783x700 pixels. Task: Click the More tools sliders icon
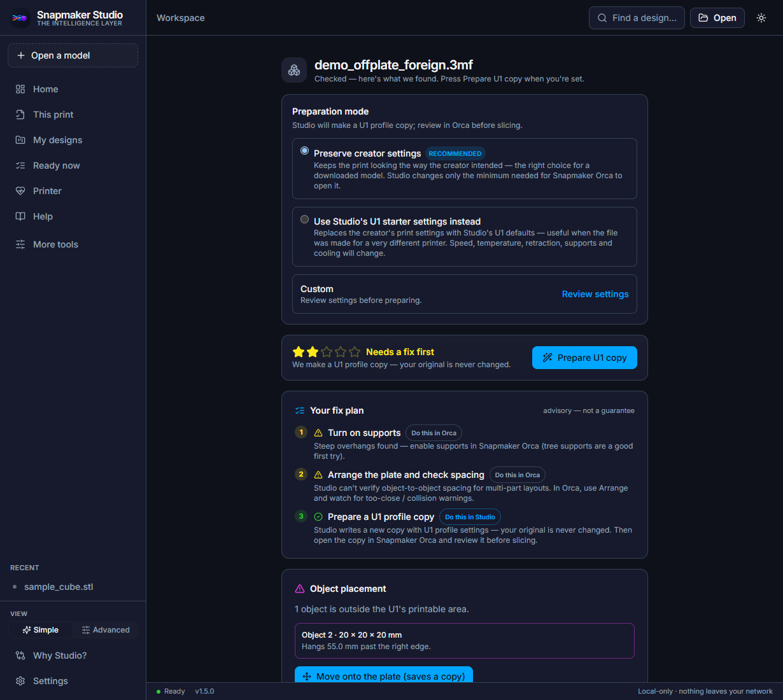point(20,244)
